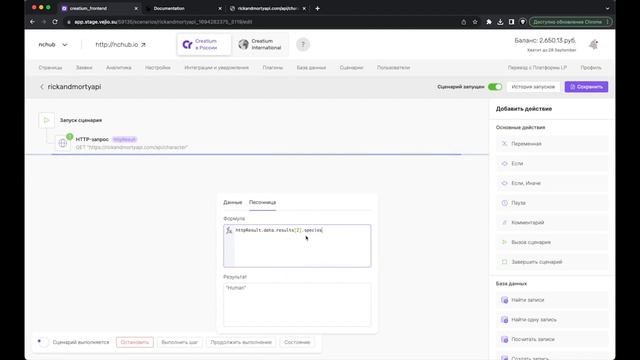
Task: Click the fx formula icon
Action: 229,231
